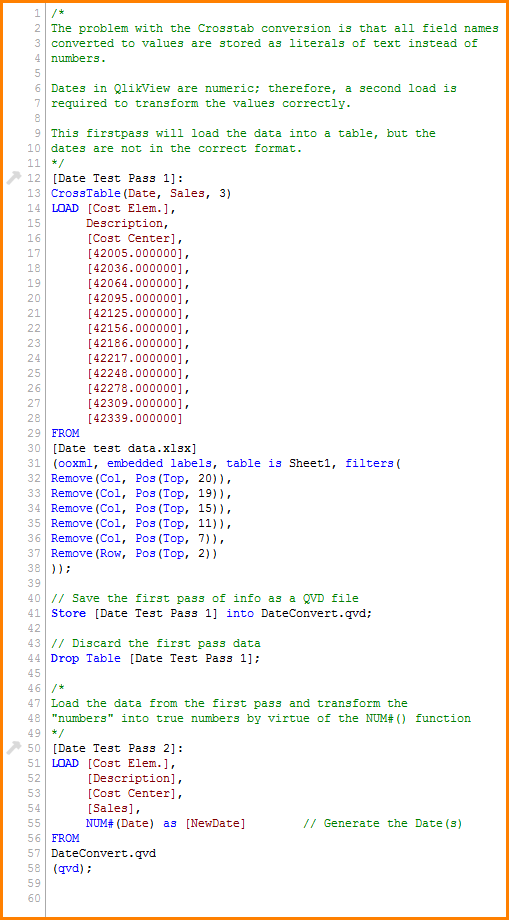Click the tab marker icon at line 12
The image size is (509, 920).
[13, 178]
